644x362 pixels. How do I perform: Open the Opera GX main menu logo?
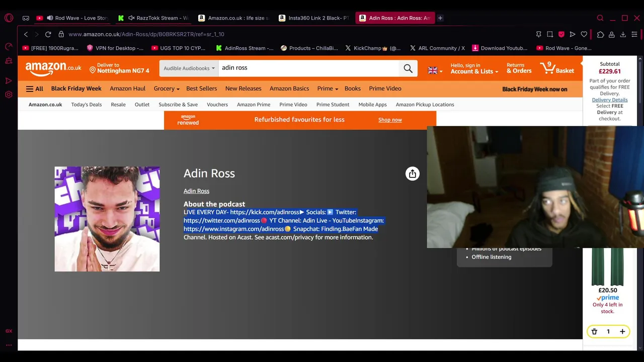pyautogui.click(x=9, y=18)
